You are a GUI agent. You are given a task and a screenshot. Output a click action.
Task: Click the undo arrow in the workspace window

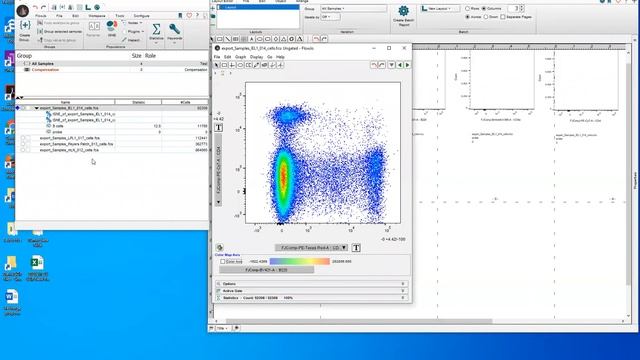click(35, 7)
